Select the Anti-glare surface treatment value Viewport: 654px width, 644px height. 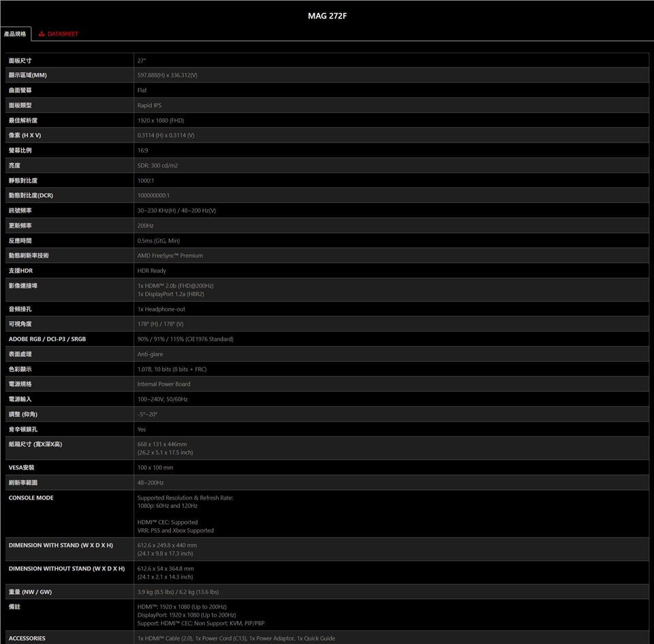coord(150,354)
